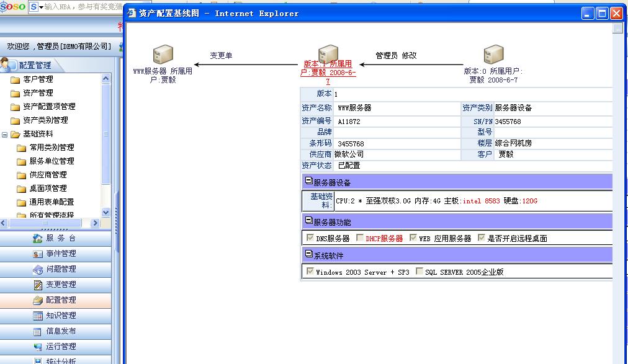The width and height of the screenshot is (628, 364).
Task: Select 资产配置项管理 in the tree
Action: (x=49, y=107)
